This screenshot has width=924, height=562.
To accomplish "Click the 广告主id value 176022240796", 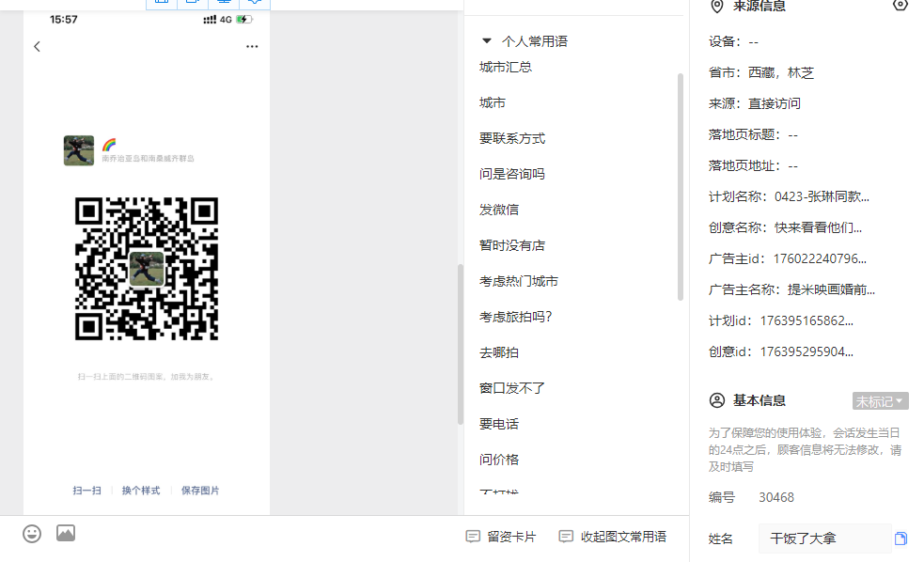I will coord(820,258).
